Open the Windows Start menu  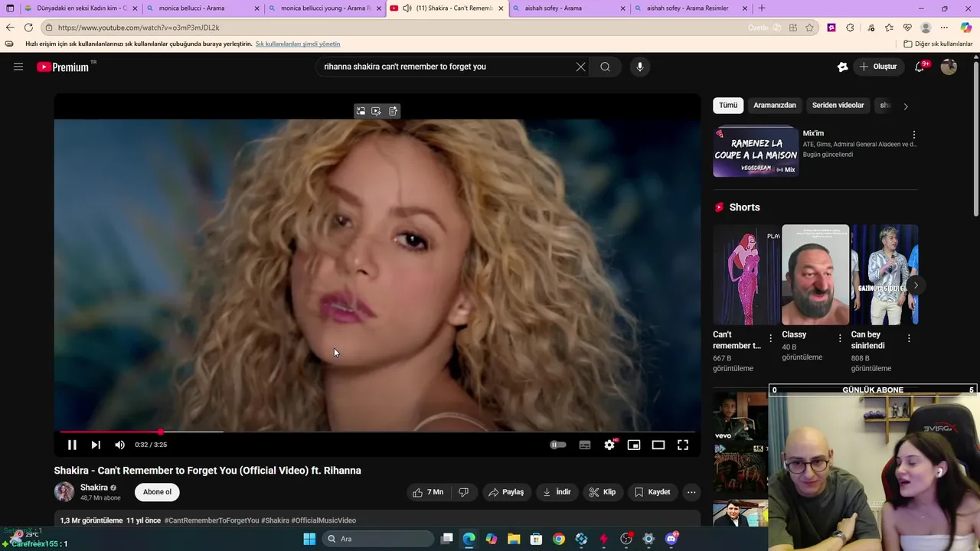[309, 539]
